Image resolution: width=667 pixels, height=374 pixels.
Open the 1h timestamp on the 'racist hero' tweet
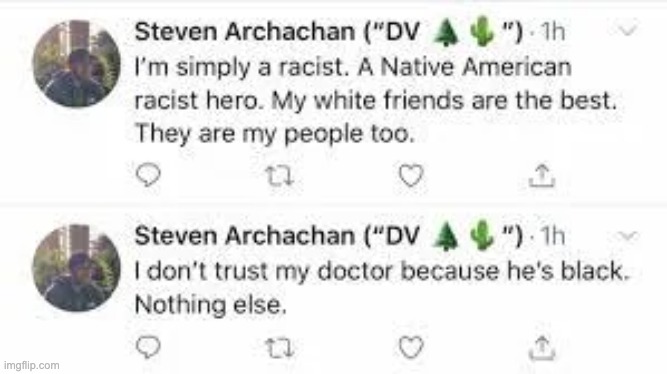click(553, 31)
